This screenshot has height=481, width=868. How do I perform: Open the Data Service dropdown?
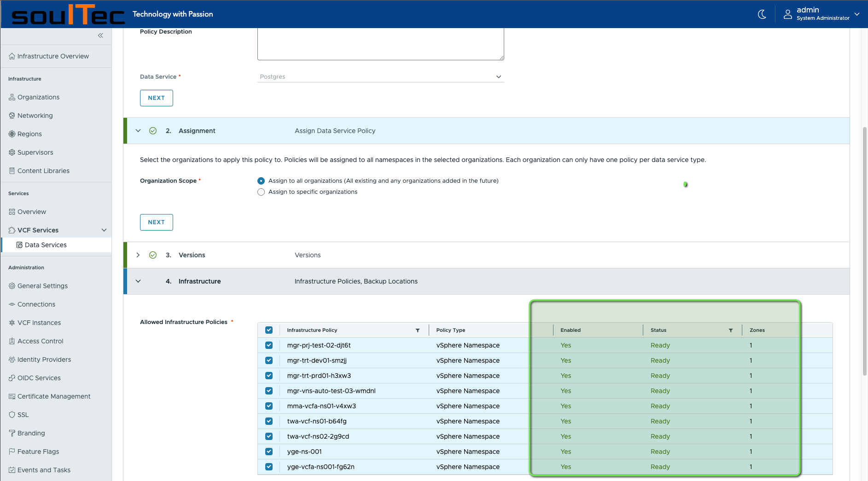click(x=380, y=77)
